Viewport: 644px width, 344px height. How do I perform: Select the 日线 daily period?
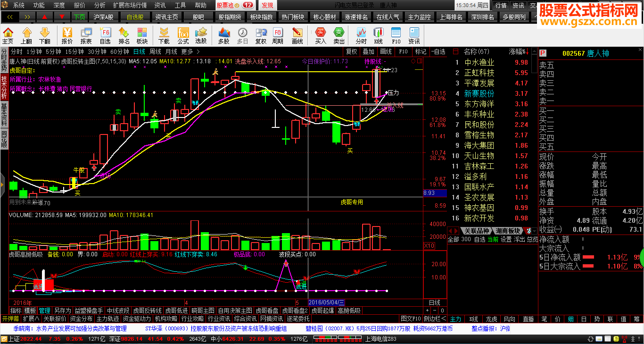(139, 51)
